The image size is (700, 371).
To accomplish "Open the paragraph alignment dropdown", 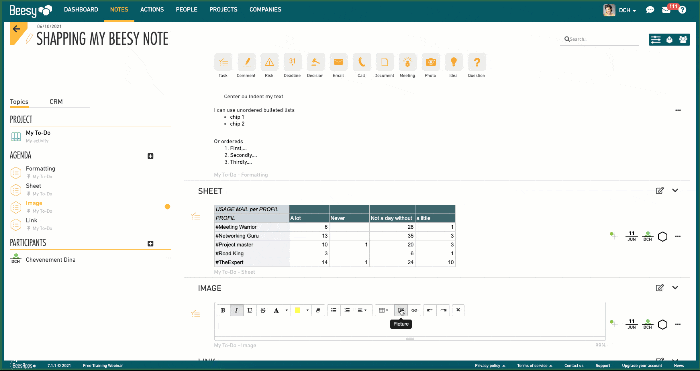I will coord(362,310).
